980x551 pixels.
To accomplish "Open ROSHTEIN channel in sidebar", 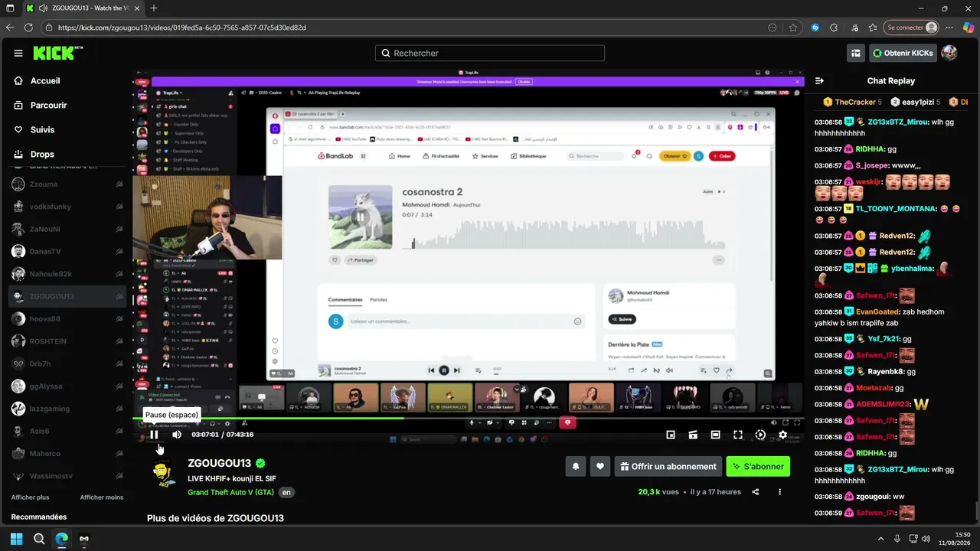I will click(67, 341).
